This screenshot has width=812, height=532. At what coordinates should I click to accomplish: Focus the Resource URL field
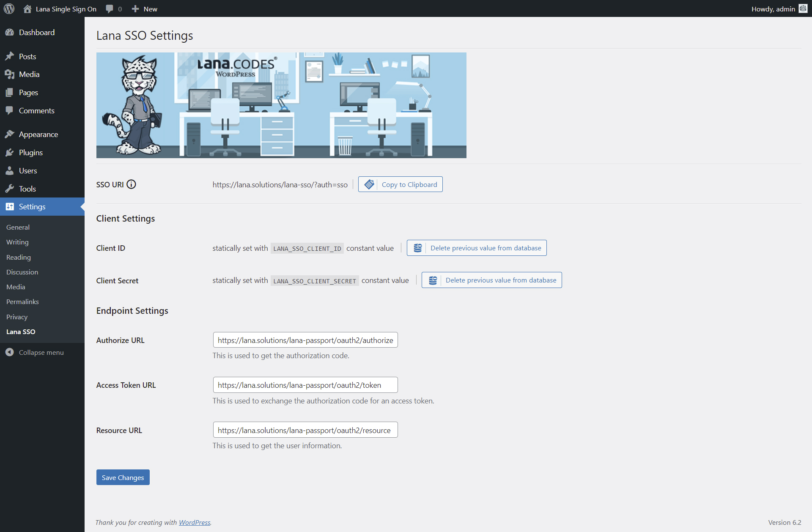coord(305,430)
